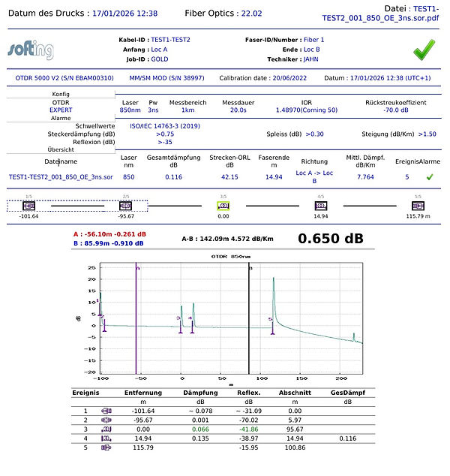Click the blue cursor B readout
Viewport: 450px width, 476px height.
[109, 243]
